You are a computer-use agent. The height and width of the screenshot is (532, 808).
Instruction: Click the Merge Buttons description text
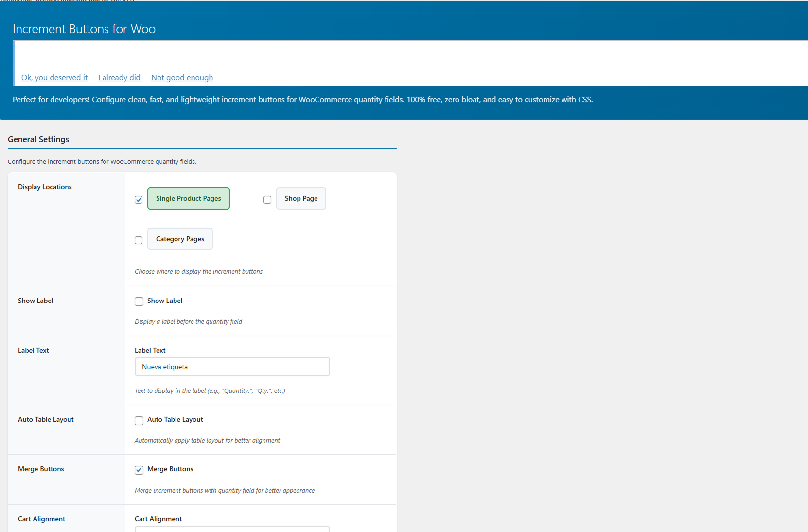(224, 491)
